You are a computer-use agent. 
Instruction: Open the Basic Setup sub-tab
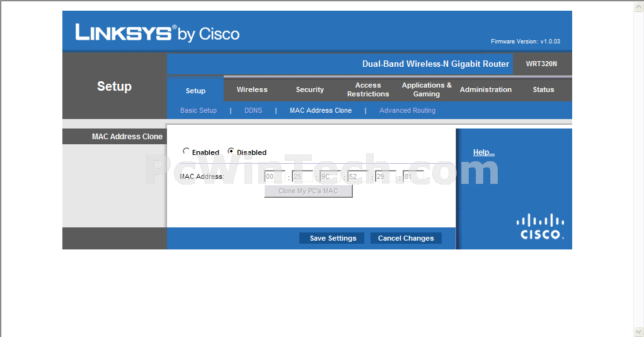(x=198, y=110)
